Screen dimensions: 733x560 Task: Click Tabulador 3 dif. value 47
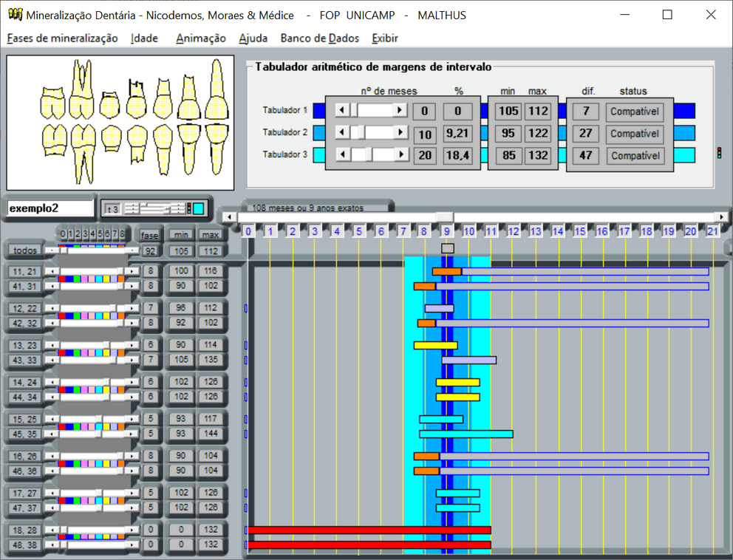586,156
